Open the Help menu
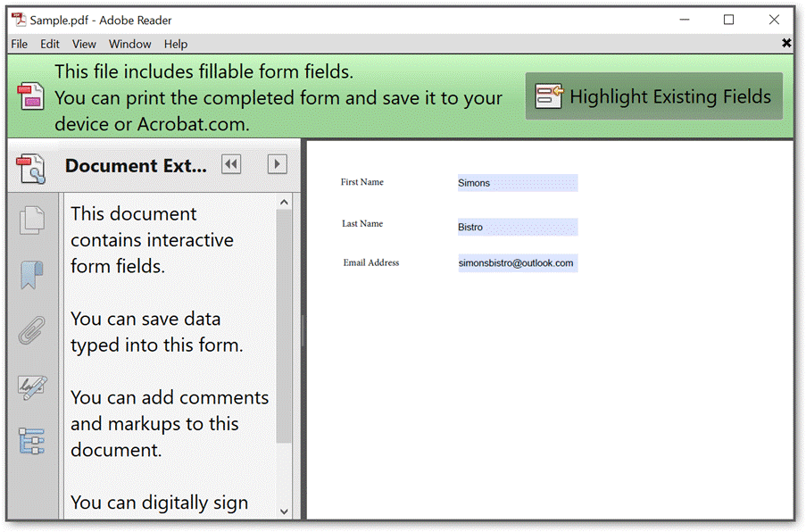Viewport: 806px width, 532px height. [x=176, y=45]
